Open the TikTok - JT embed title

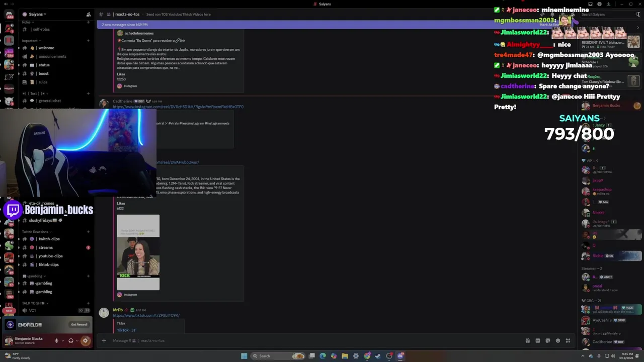pos(126,330)
